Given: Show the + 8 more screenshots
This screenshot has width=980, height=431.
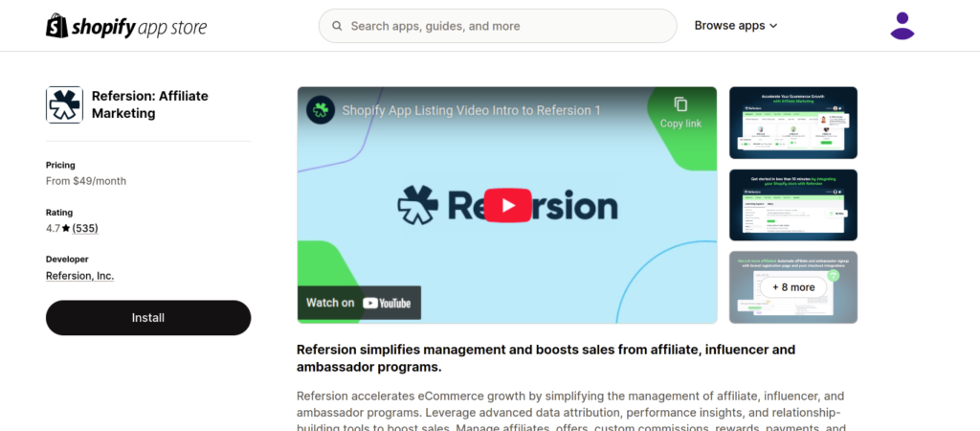Looking at the screenshot, I should (793, 287).
